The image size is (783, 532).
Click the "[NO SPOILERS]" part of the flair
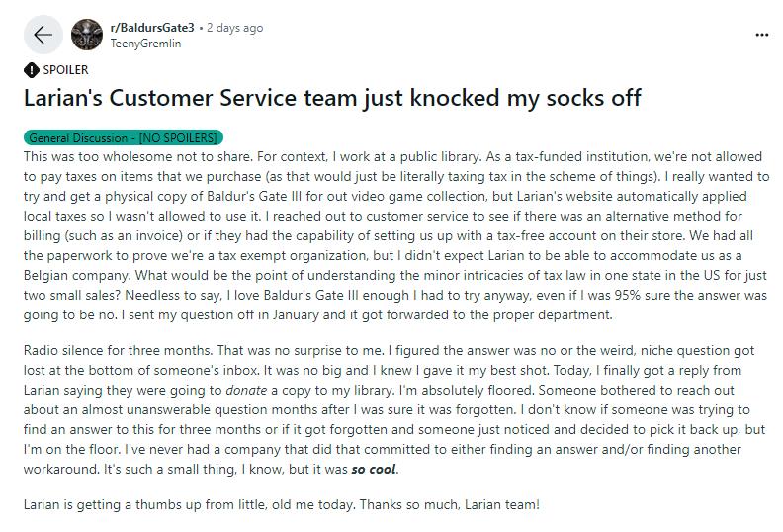[x=181, y=137]
